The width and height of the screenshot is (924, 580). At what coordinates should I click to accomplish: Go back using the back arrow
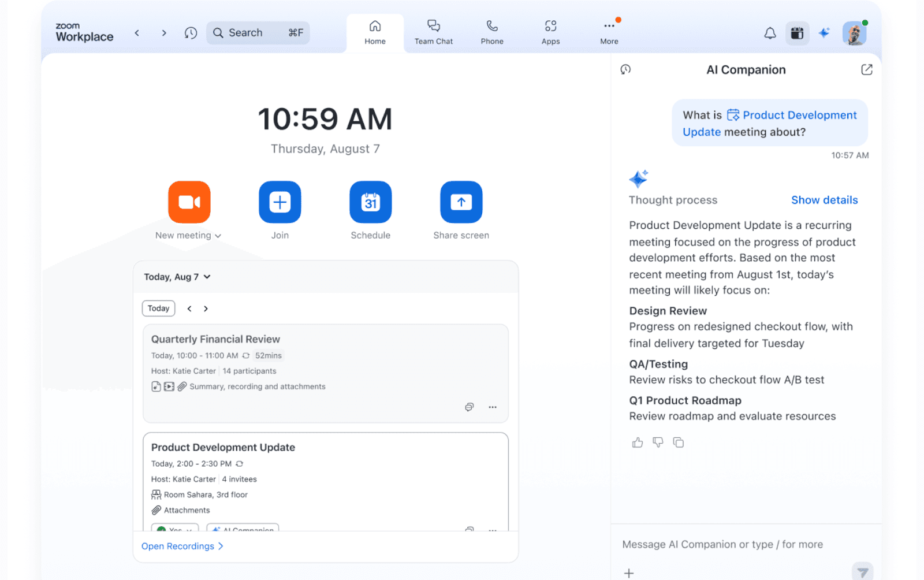click(137, 33)
